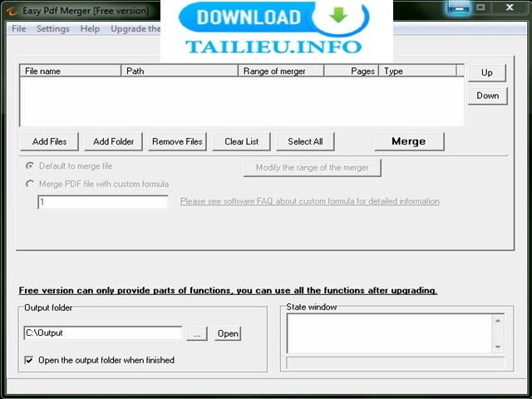Click the Pages column header
Image resolution: width=532 pixels, height=399 pixels.
pos(351,71)
